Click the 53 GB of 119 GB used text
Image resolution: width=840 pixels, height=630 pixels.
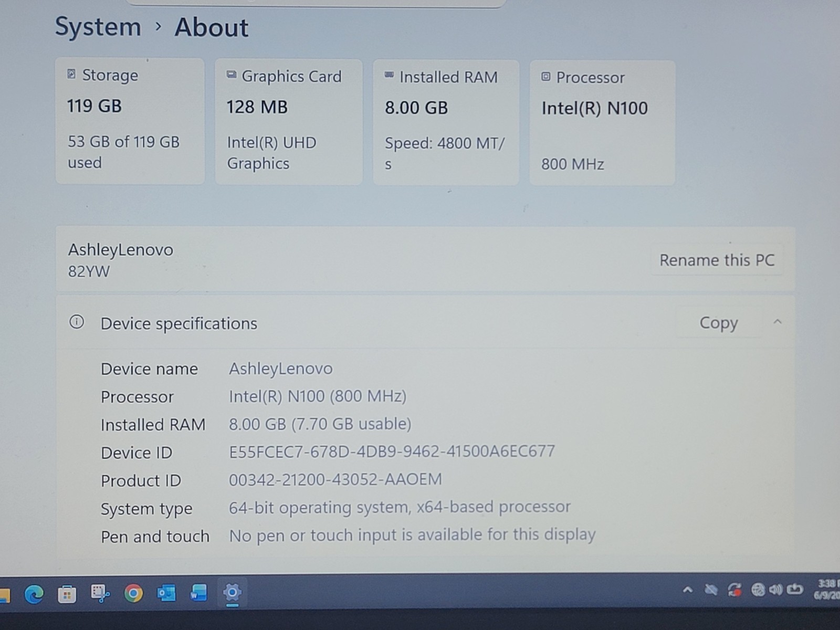point(123,152)
